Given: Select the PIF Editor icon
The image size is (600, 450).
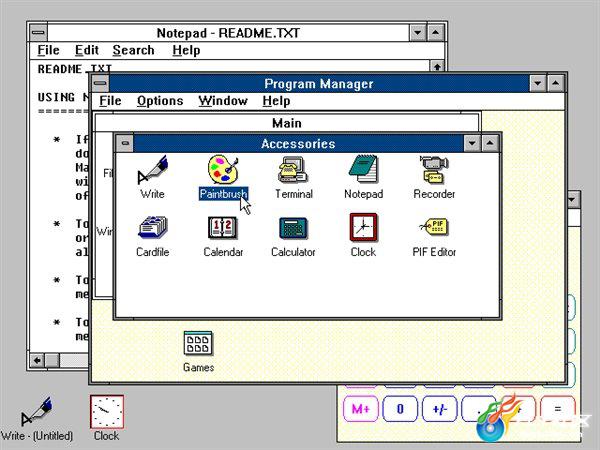Looking at the screenshot, I should pos(434,227).
